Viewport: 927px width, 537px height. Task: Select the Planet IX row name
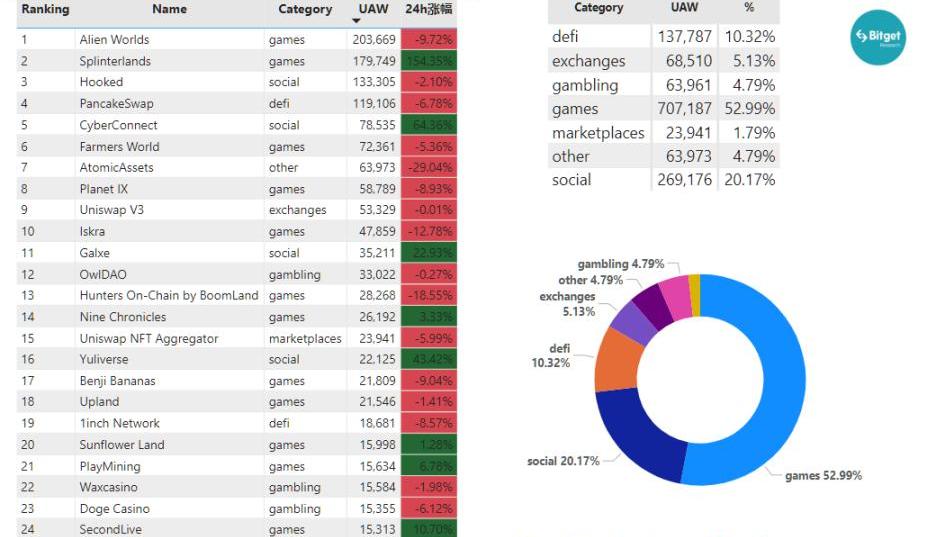coord(103,189)
